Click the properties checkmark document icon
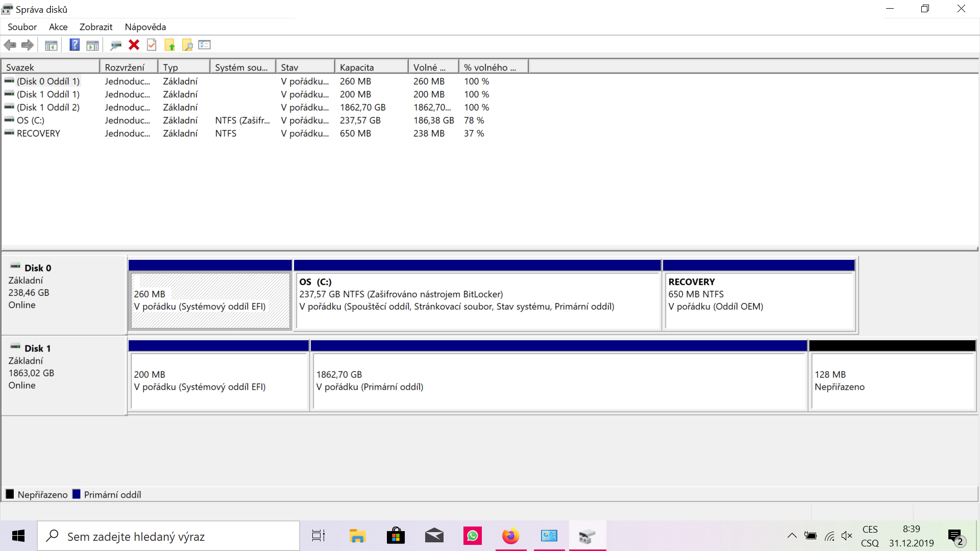Screen dimensions: 980x551 click(x=152, y=45)
